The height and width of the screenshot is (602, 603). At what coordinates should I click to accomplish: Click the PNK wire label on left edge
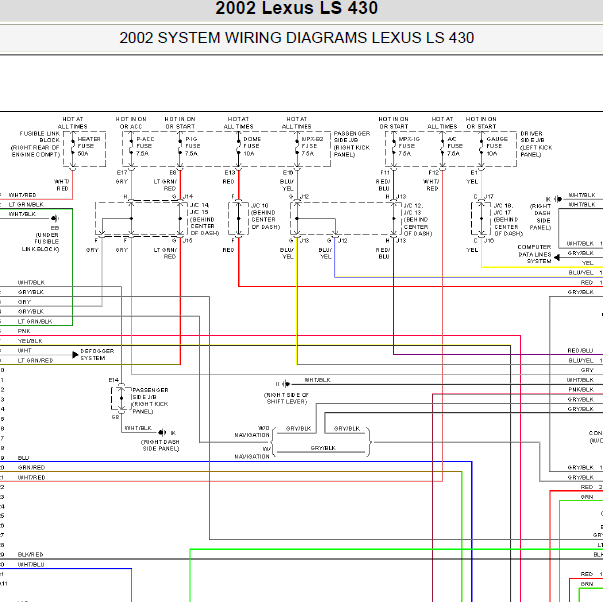[x=24, y=331]
